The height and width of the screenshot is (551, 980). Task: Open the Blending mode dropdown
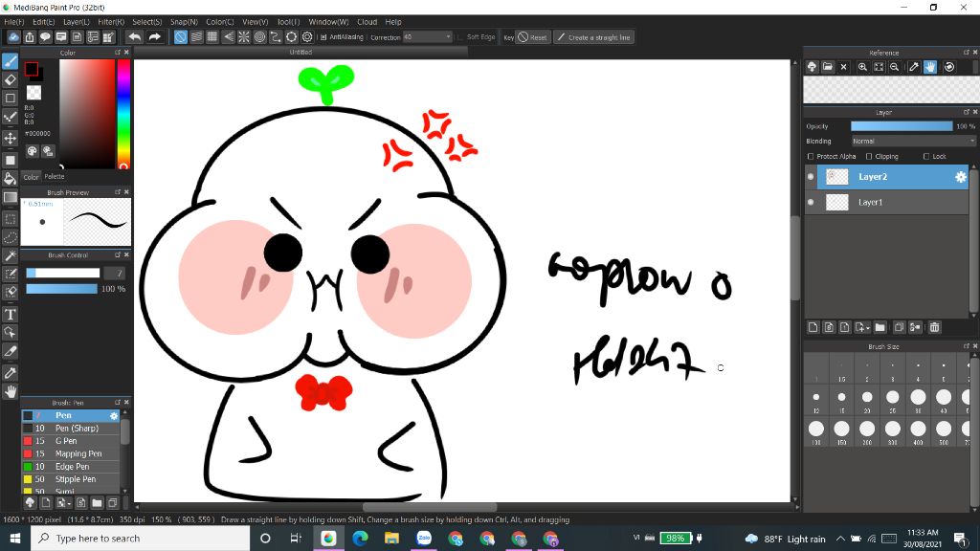pos(913,142)
